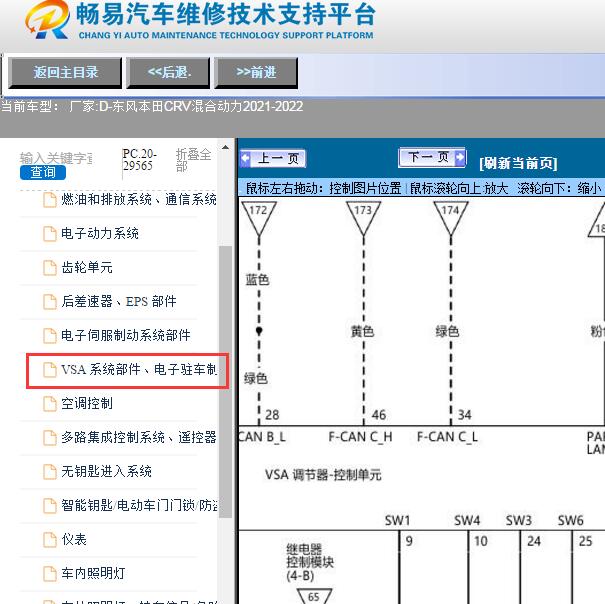Click the 返回主目录 button

(65, 73)
